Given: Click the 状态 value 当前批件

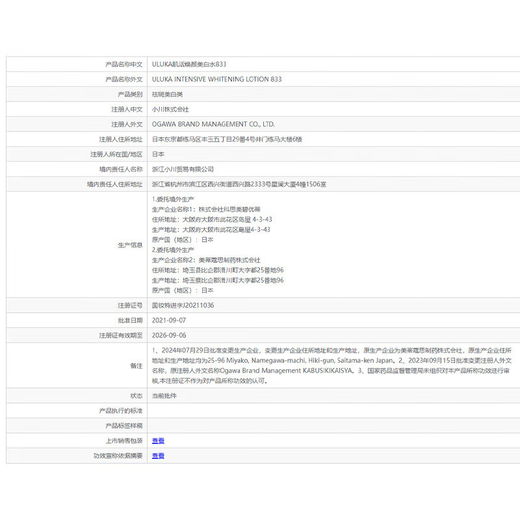Looking at the screenshot, I should click(164, 396).
